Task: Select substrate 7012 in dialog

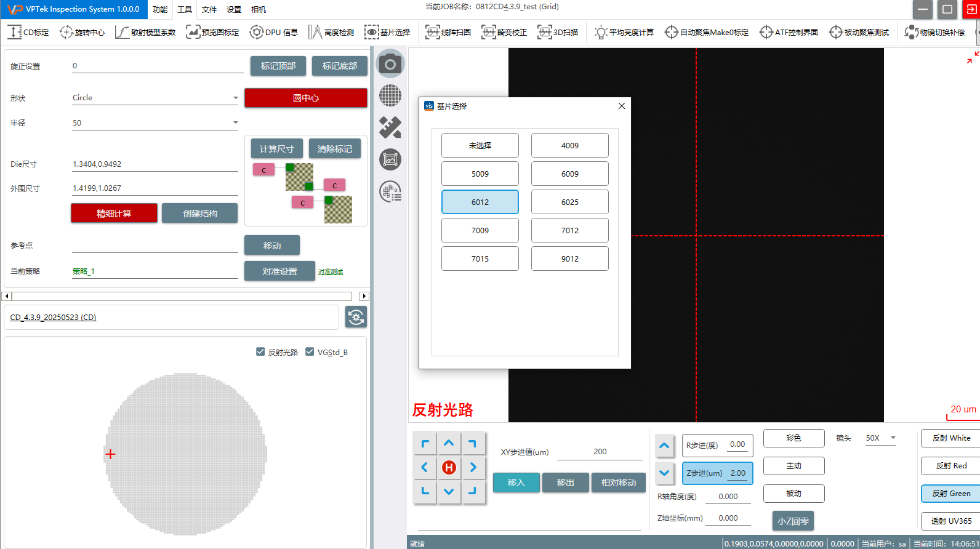Action: click(x=569, y=230)
